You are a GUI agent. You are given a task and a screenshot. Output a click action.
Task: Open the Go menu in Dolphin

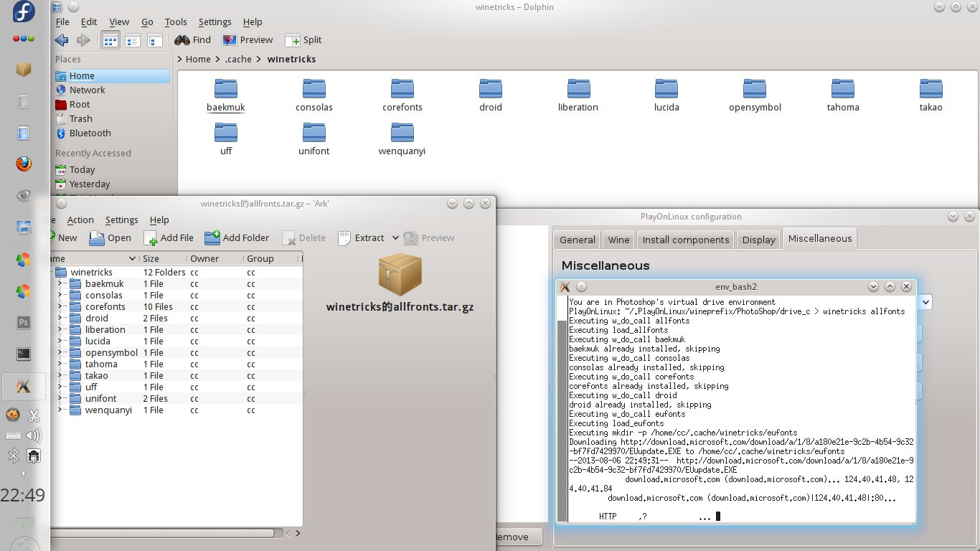pyautogui.click(x=147, y=22)
